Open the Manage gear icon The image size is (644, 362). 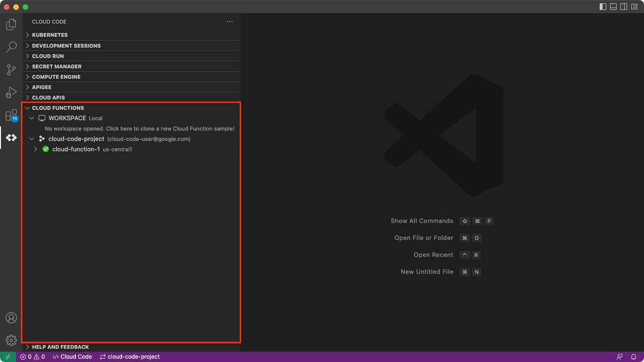[11, 340]
